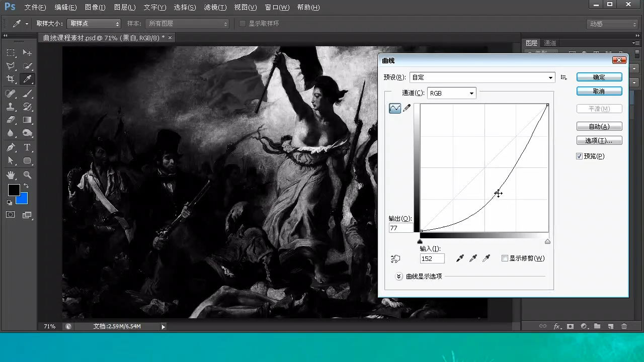Select the Crop tool

[x=11, y=79]
